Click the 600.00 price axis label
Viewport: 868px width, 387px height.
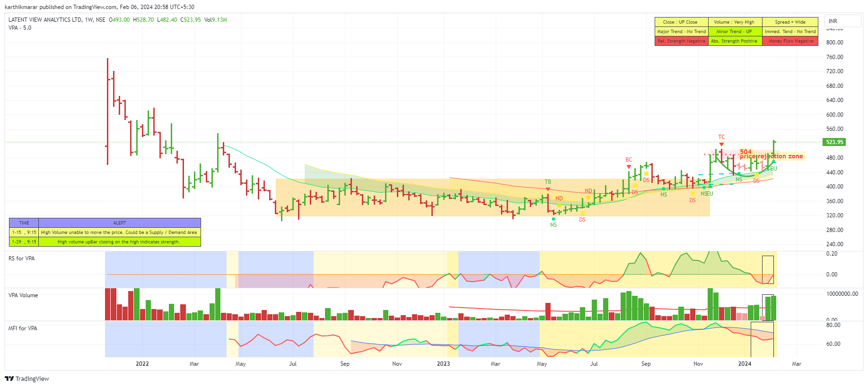[834, 115]
